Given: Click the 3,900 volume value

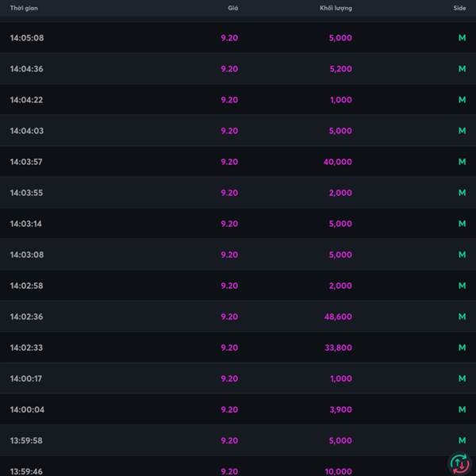Looking at the screenshot, I should (x=340, y=409).
